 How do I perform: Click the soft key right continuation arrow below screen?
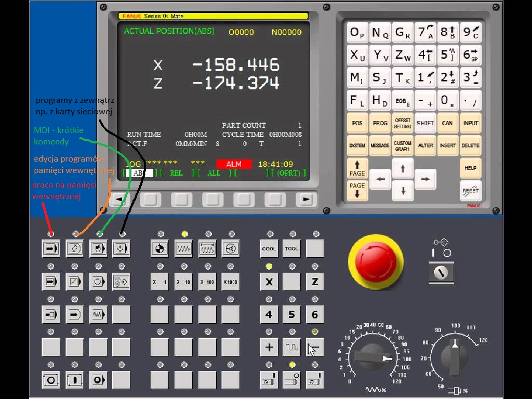click(x=306, y=199)
